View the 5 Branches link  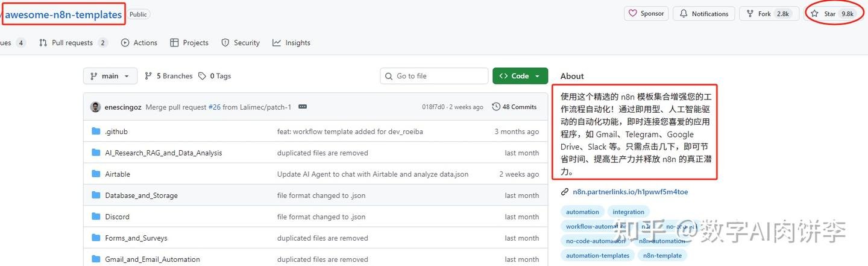click(x=169, y=76)
